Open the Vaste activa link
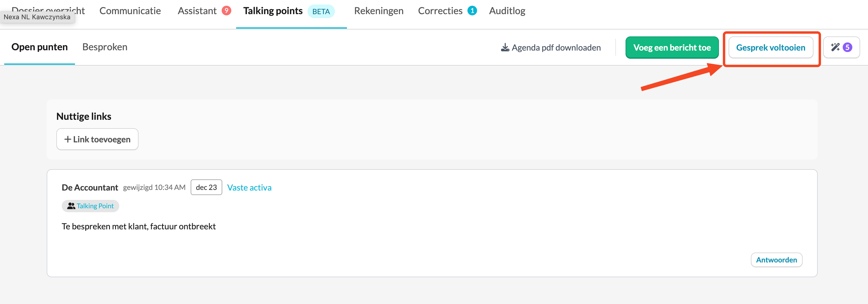The image size is (868, 304). 249,188
